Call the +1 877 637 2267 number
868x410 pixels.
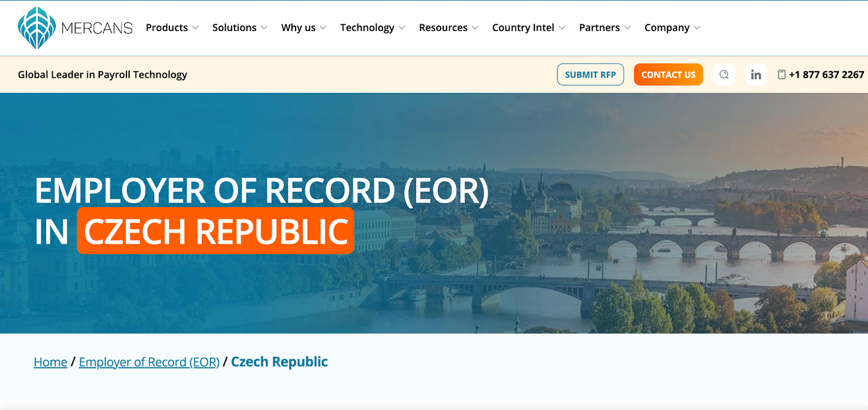[x=826, y=74]
